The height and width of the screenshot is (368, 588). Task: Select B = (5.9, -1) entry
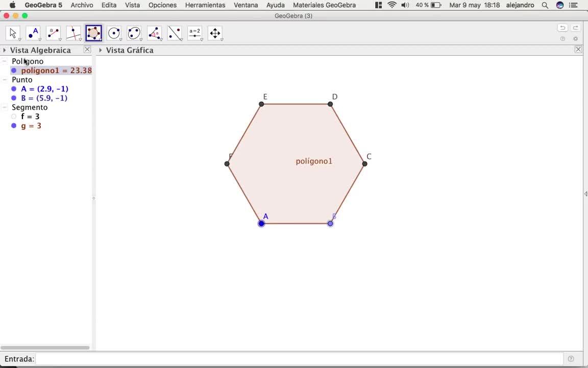point(44,98)
